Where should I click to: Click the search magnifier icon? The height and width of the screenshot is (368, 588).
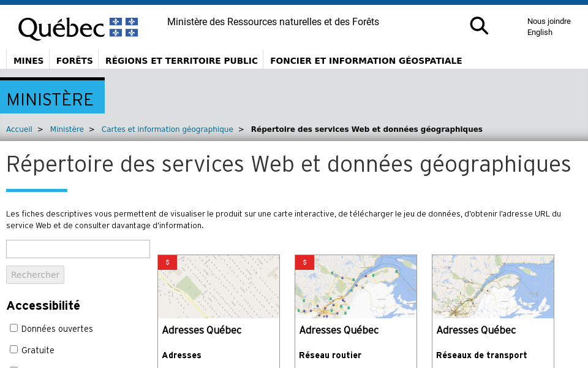pos(479,26)
